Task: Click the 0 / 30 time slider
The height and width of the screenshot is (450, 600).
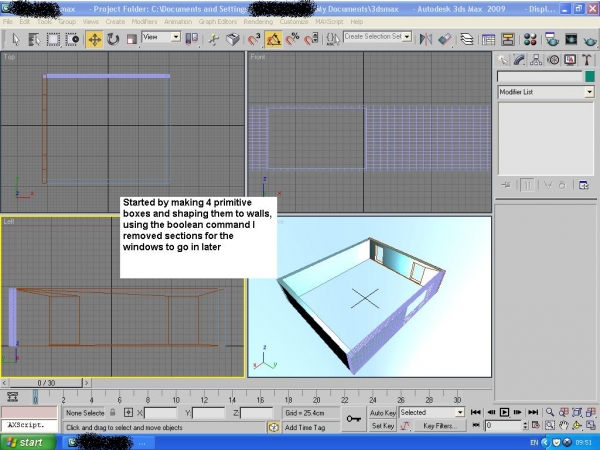Action: (46, 383)
